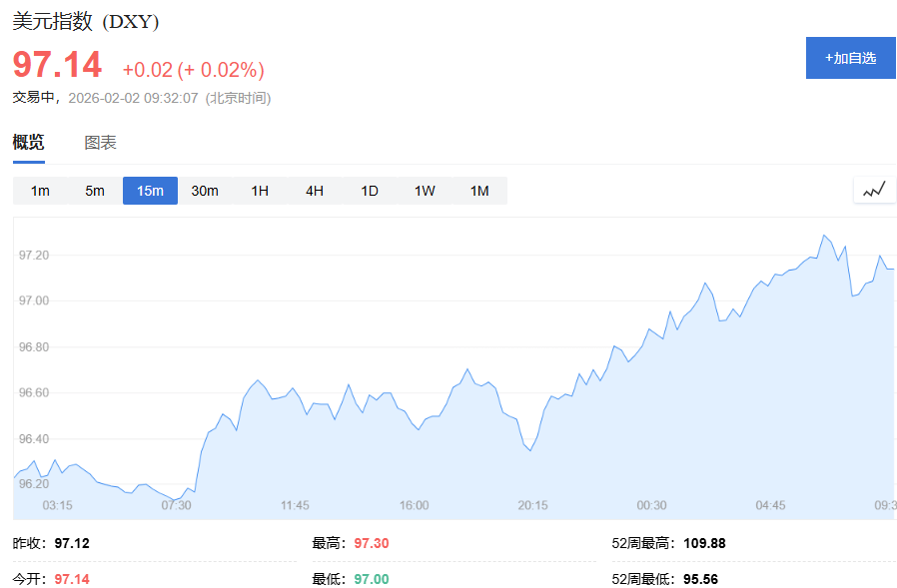Viewport: 897px width, 588px height.
Task: Switch chart to 30m interval
Action: (205, 191)
